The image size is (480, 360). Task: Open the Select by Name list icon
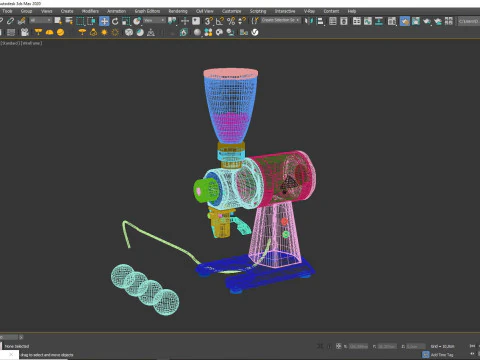(69, 21)
